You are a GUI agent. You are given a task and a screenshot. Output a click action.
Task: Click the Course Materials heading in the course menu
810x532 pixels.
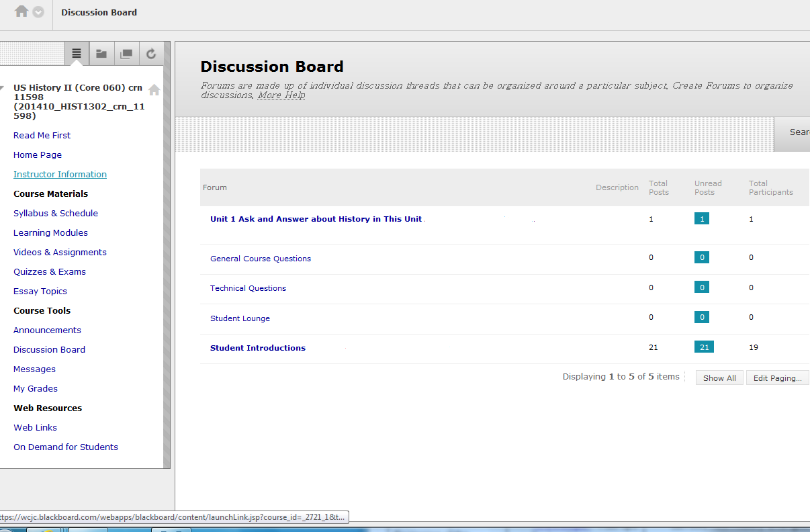[x=50, y=193]
